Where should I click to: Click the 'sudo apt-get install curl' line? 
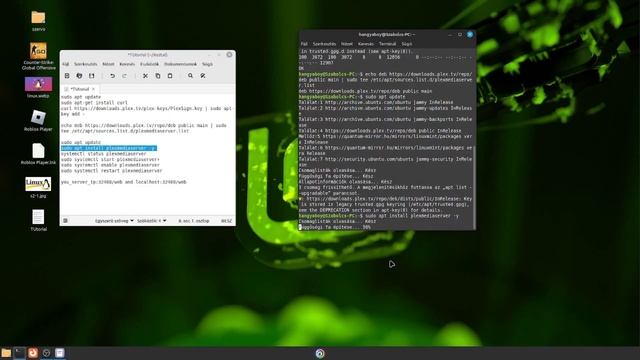point(94,103)
